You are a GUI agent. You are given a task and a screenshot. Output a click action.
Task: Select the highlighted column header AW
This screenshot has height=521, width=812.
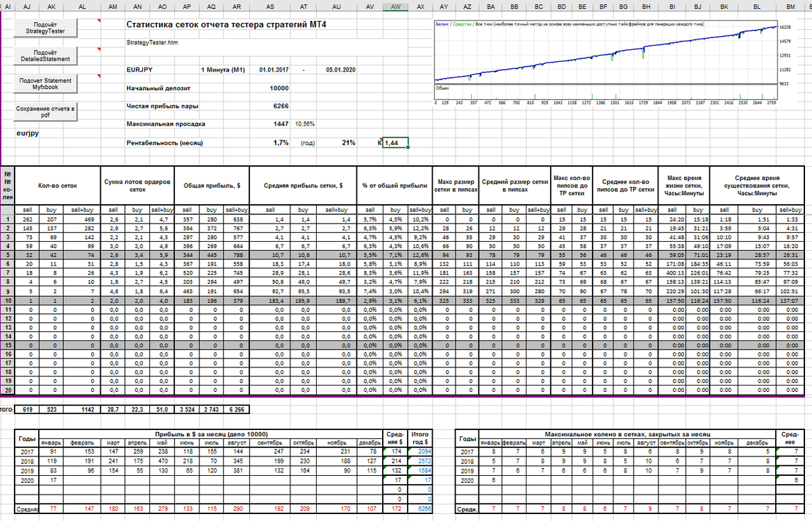396,7
